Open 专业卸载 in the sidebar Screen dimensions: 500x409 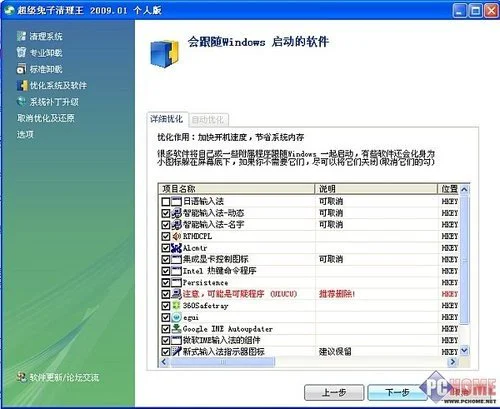click(46, 53)
